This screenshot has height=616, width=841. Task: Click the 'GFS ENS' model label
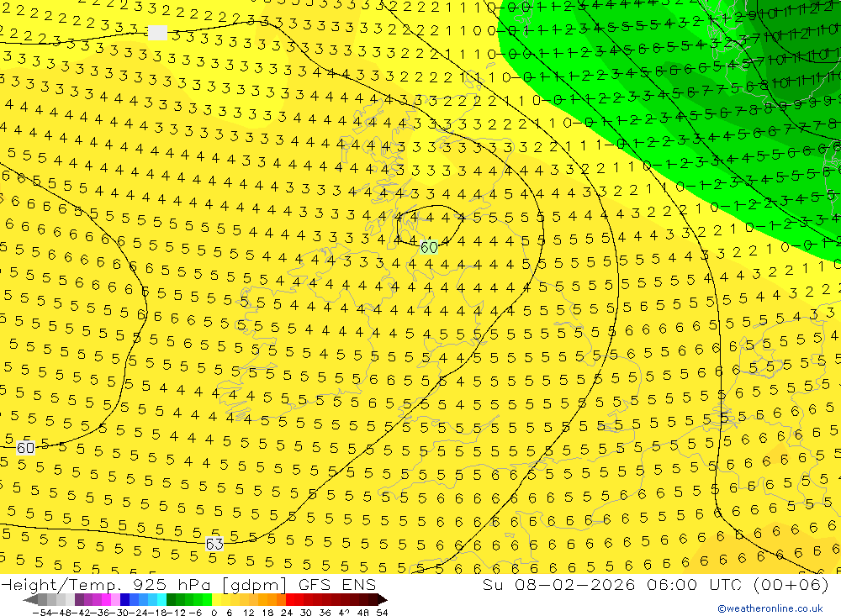(337, 584)
